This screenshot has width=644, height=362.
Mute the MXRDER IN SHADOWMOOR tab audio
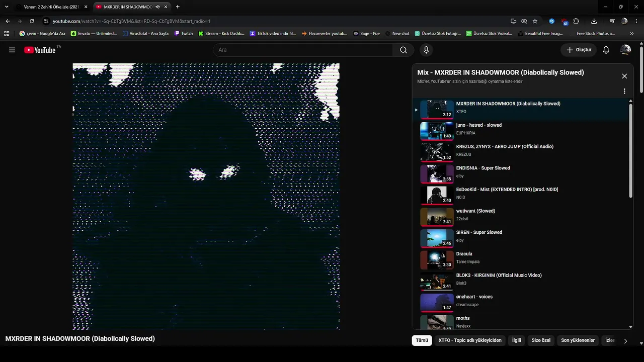157,7
